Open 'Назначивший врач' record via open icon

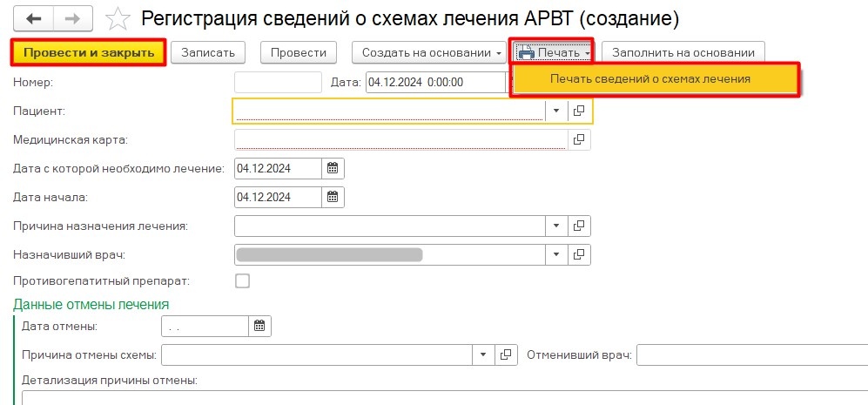pos(580,254)
